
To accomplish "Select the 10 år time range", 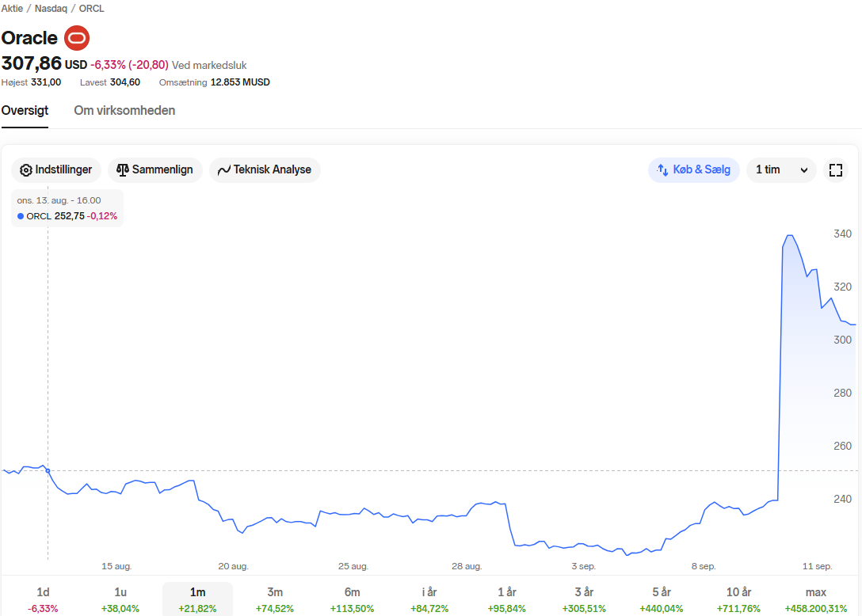I will point(738,599).
